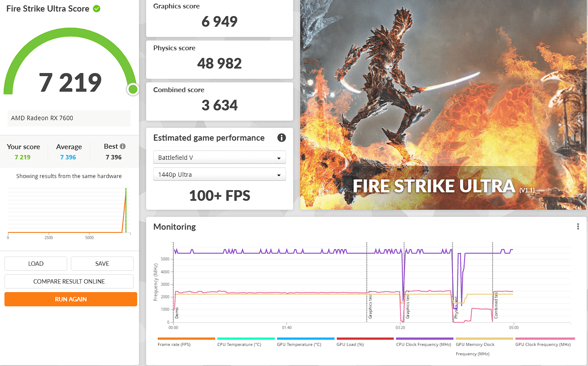Click the Combined score value 3 634
This screenshot has height=366, width=588.
tap(220, 105)
